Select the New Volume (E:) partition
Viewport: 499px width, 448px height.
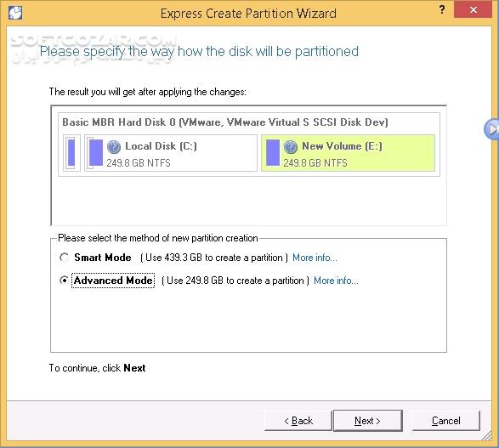(x=349, y=153)
